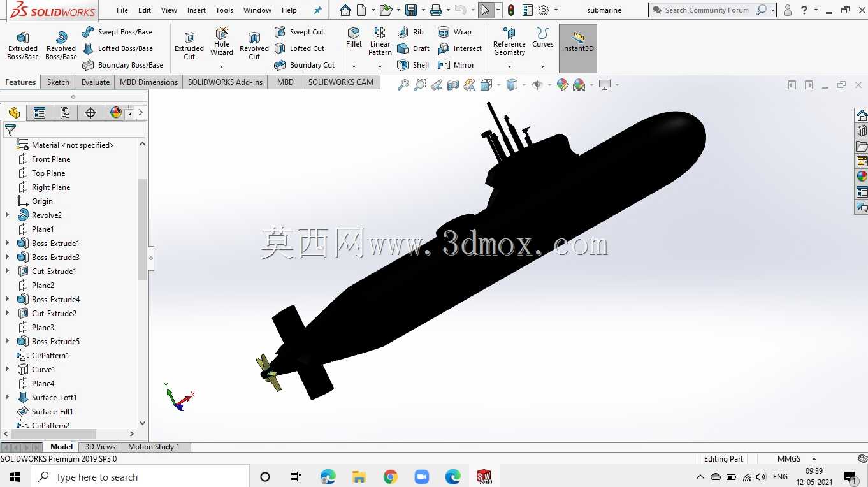Open the View menu
The height and width of the screenshot is (487, 868).
tap(170, 10)
